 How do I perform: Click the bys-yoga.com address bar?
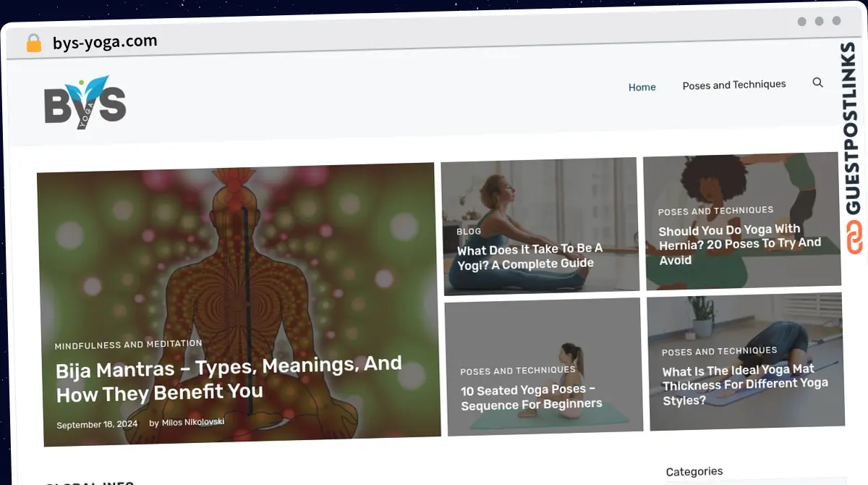[x=105, y=42]
